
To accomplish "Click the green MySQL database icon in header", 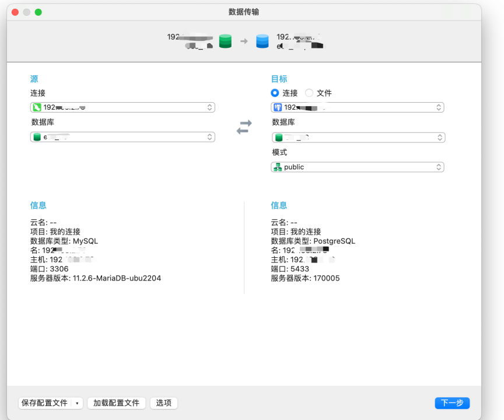I will pyautogui.click(x=225, y=41).
